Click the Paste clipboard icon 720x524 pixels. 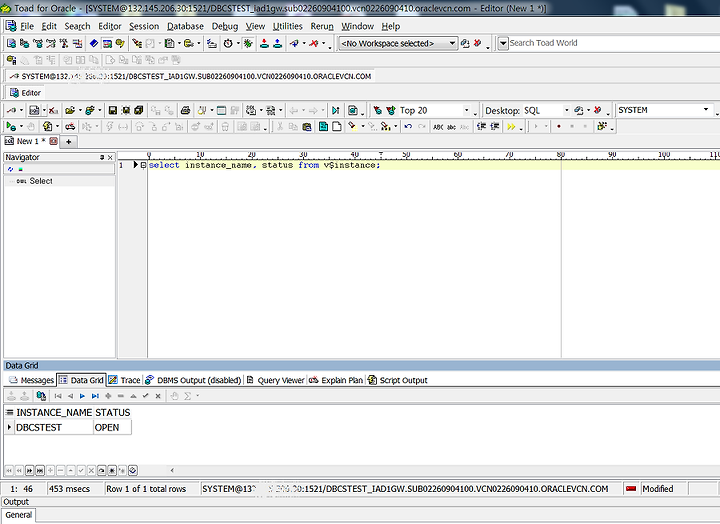click(x=307, y=127)
